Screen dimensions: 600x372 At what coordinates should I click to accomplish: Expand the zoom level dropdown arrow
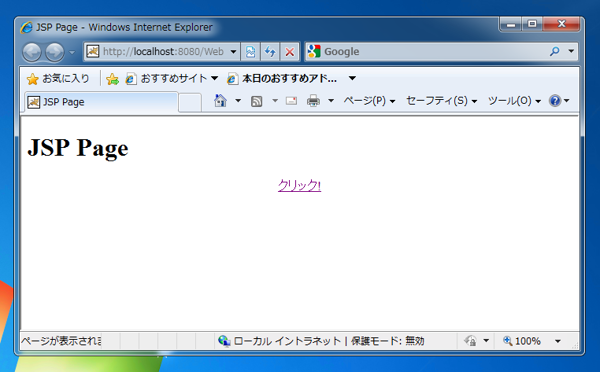pos(558,341)
